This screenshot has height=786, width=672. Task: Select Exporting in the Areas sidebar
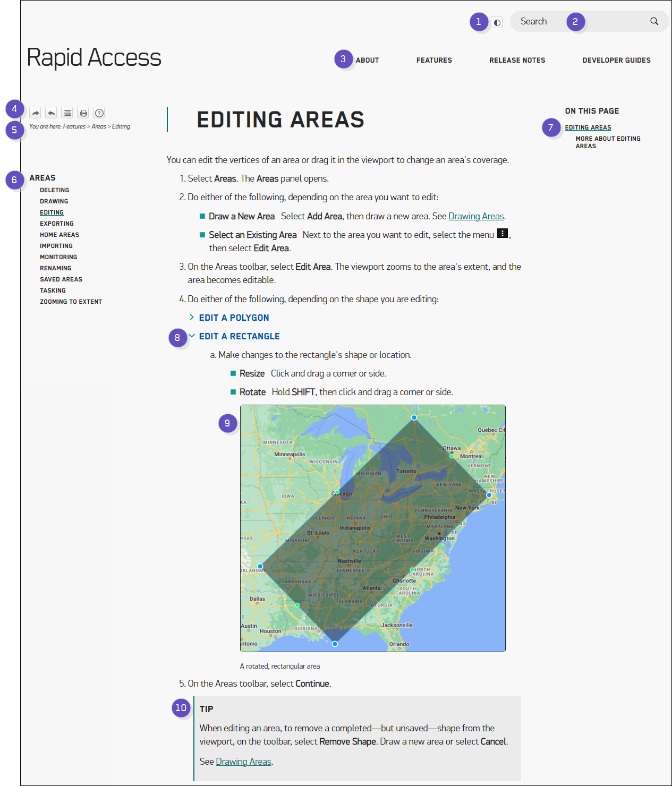57,224
